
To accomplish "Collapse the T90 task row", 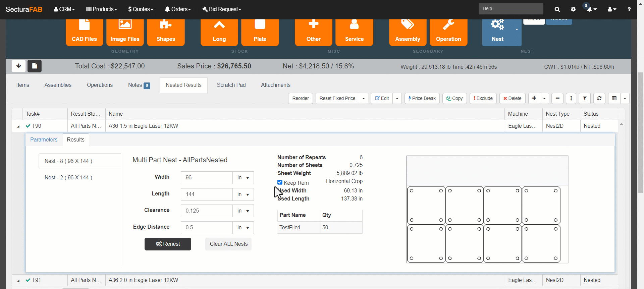I will click(18, 126).
